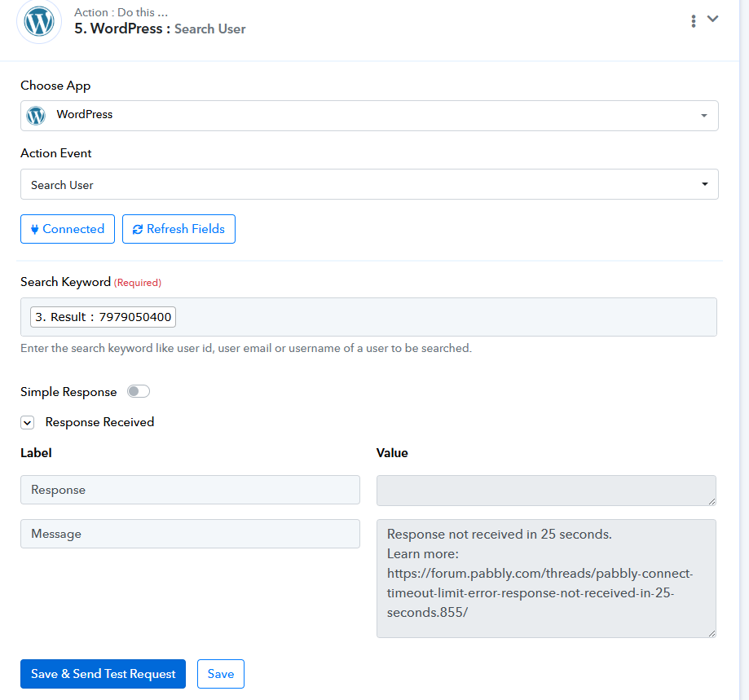Viewport: 749px width, 700px height.
Task: Click the Response label field
Action: (190, 490)
